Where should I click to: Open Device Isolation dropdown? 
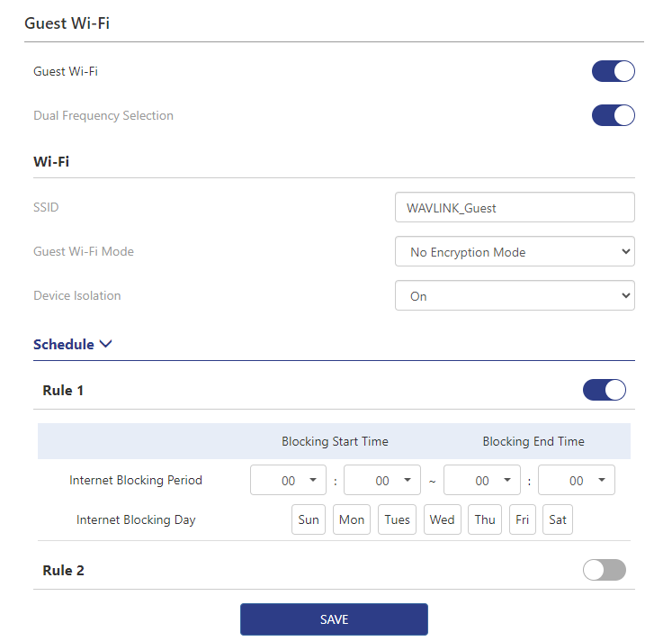tap(515, 296)
